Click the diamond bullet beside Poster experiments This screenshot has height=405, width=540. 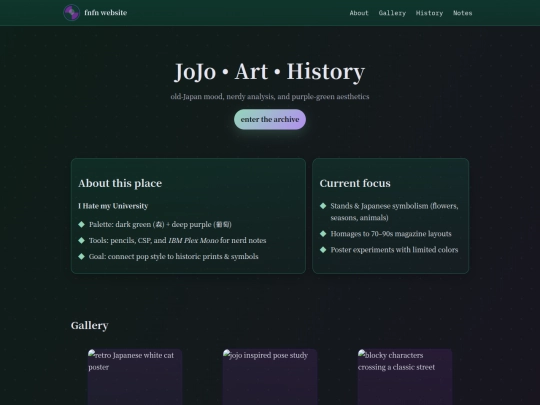pyautogui.click(x=323, y=250)
